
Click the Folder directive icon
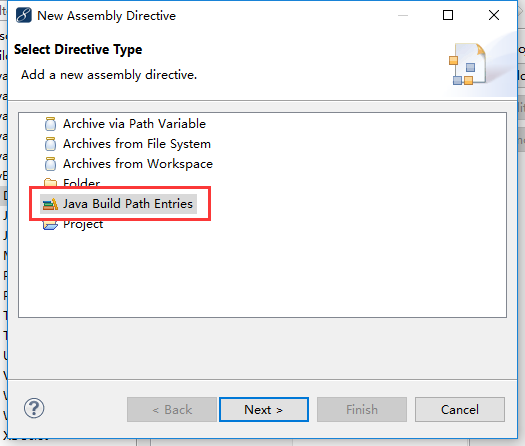[x=50, y=182]
